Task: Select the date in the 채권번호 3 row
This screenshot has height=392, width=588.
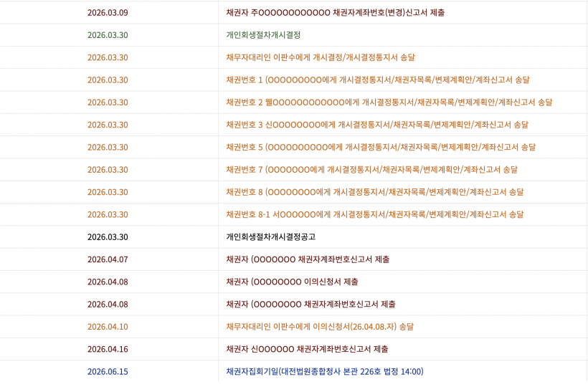Action: 108,125
